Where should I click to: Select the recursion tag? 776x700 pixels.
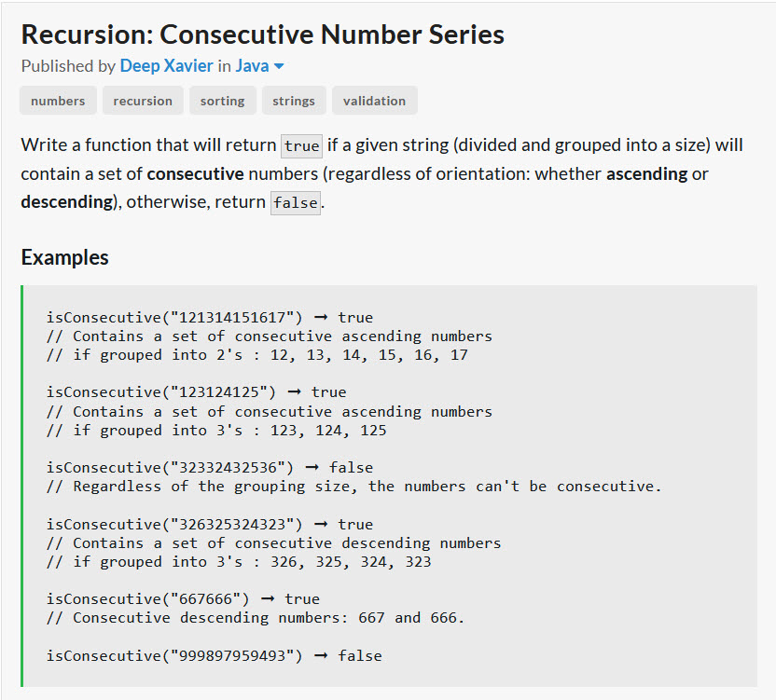point(143,101)
